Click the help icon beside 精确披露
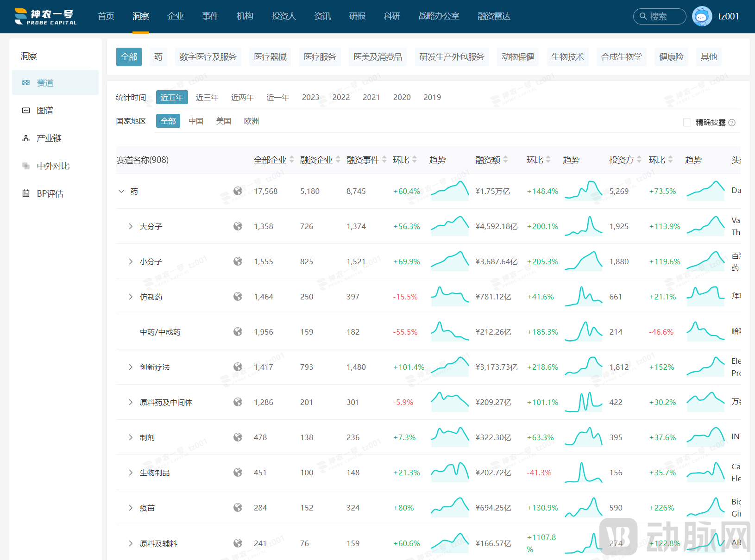 tap(732, 122)
